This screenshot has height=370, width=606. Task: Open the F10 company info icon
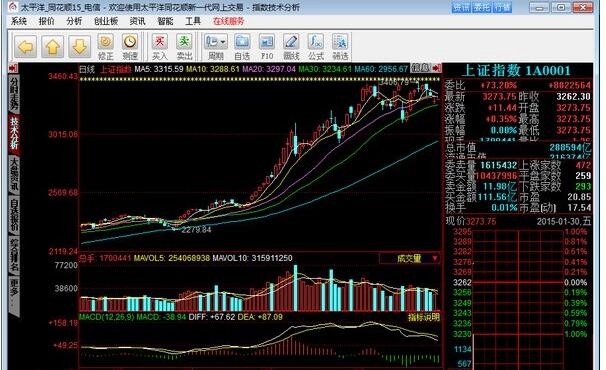tap(267, 47)
